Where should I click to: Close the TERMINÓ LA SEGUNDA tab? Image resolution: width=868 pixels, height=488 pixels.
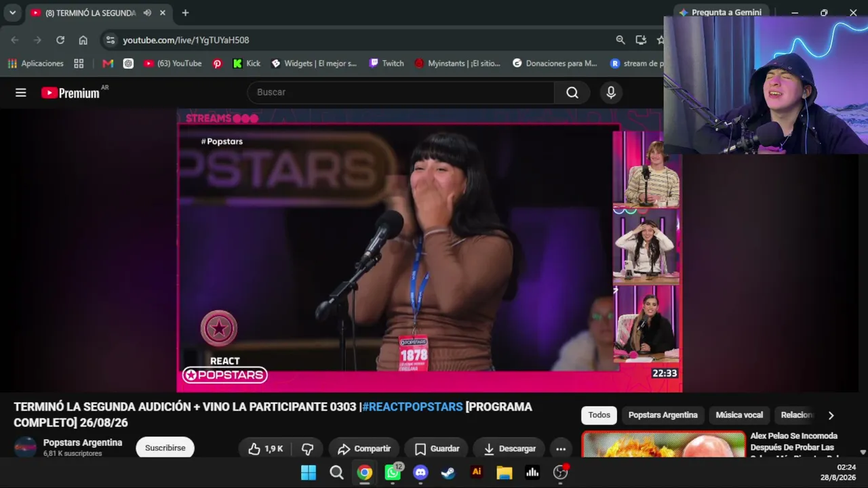[163, 13]
